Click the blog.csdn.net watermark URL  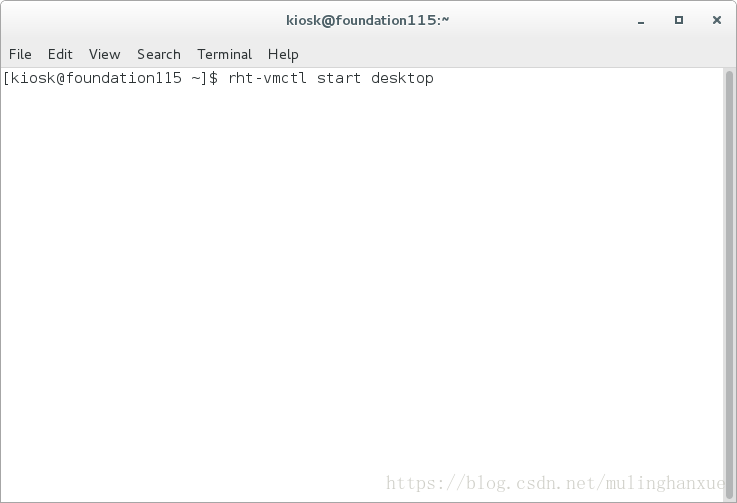555,483
